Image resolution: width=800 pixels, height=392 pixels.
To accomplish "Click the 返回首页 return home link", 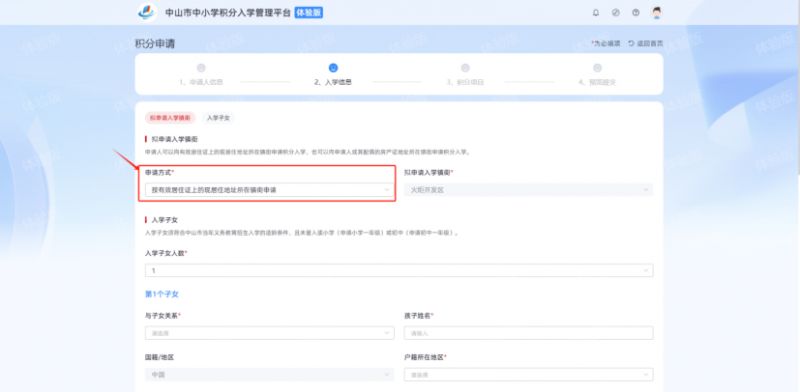I will 649,44.
